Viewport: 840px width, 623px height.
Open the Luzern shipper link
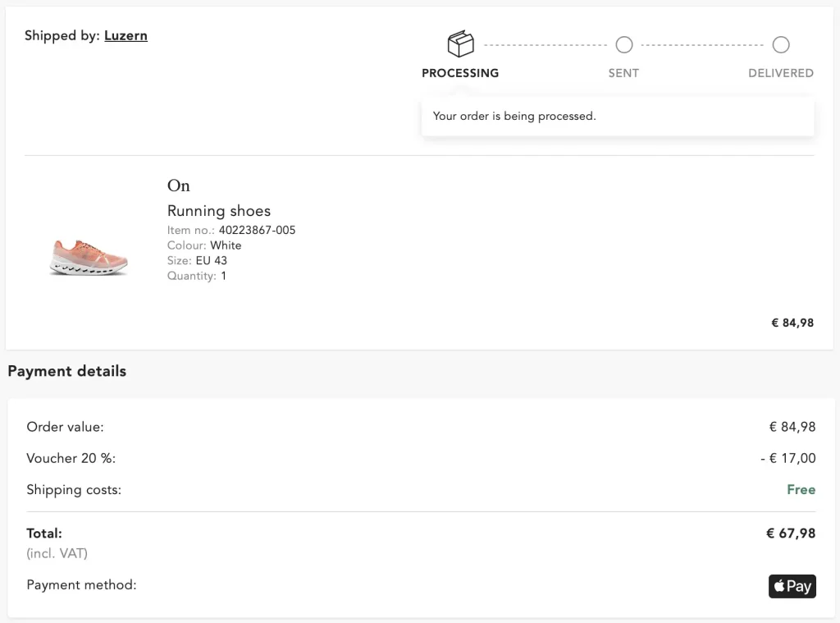click(x=126, y=36)
